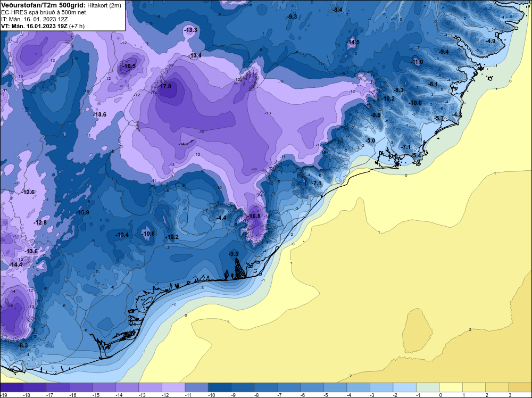
Task: Click the -17.8 temperature minimum label
Action: coord(165,86)
